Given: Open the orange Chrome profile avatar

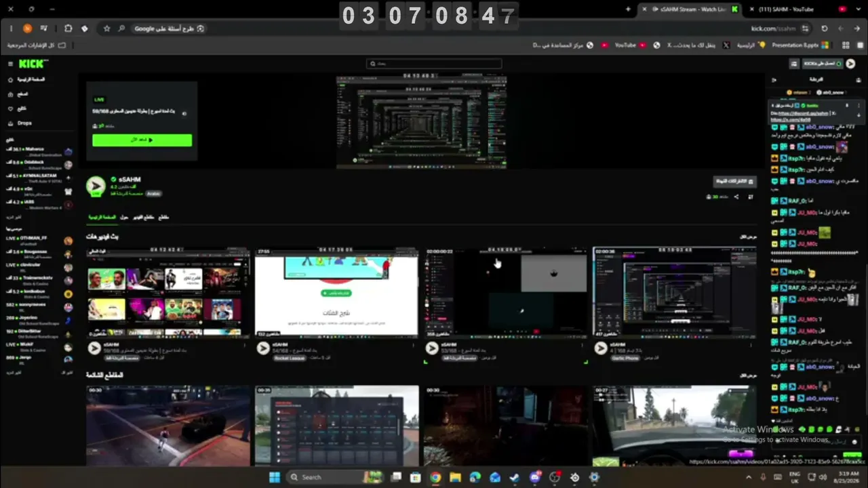Looking at the screenshot, I should tap(27, 28).
